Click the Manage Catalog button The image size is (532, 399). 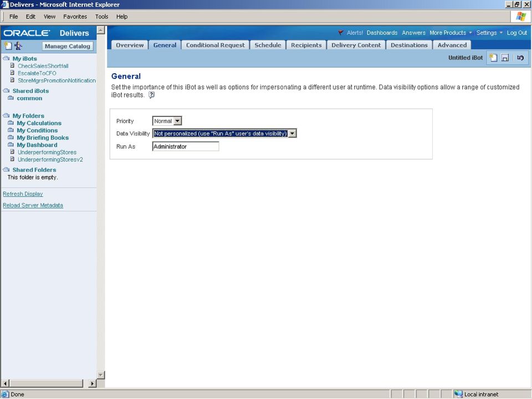pos(67,46)
